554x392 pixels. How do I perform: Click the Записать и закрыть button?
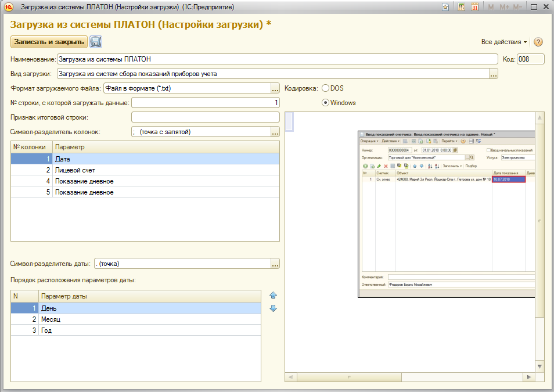point(49,42)
